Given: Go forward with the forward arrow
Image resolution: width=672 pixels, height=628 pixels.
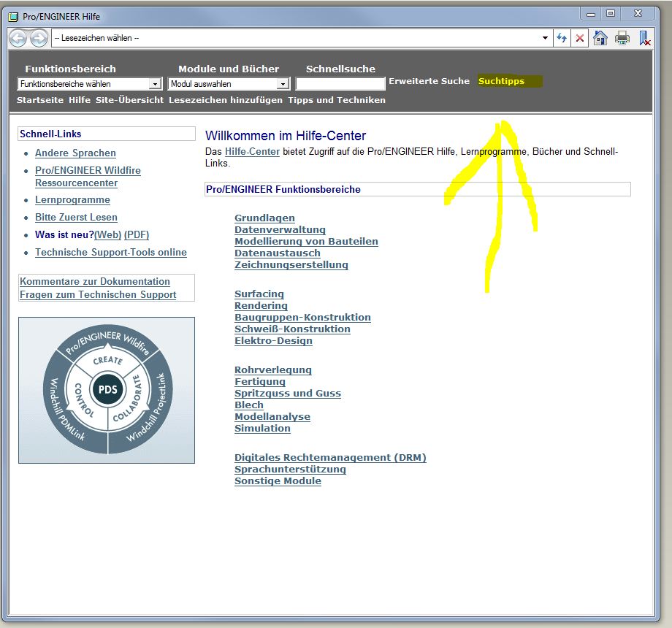Looking at the screenshot, I should point(39,39).
